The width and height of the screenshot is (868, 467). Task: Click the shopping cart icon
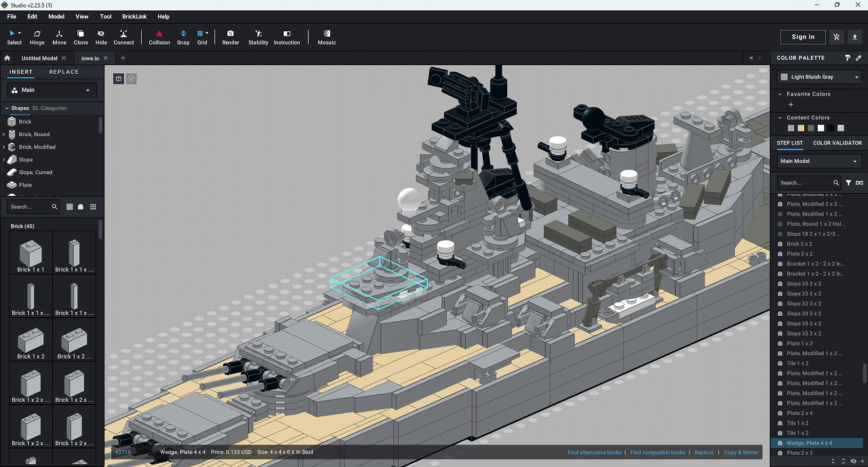pos(836,37)
